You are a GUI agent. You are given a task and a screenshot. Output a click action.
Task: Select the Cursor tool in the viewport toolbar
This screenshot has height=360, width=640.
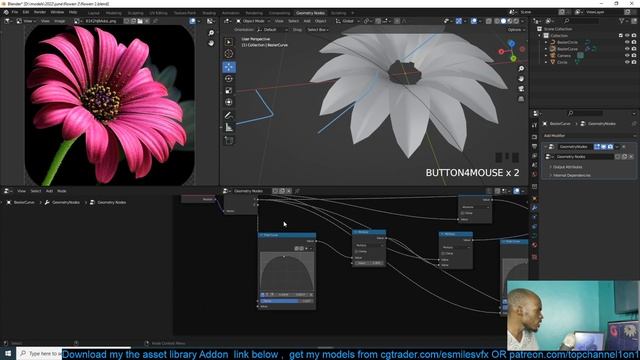pyautogui.click(x=229, y=53)
